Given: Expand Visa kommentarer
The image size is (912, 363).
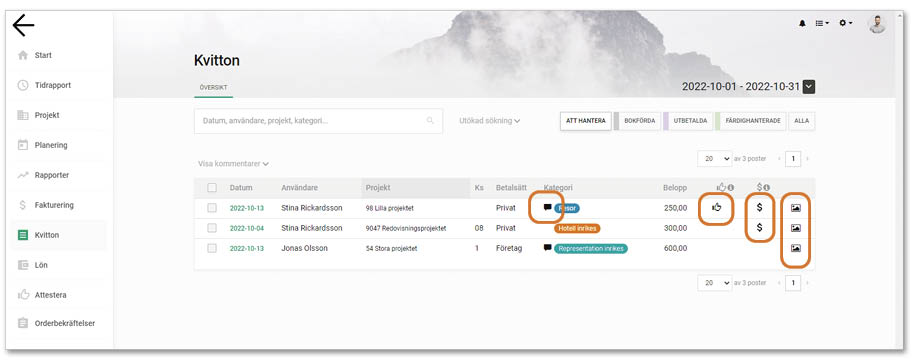Looking at the screenshot, I should [233, 164].
